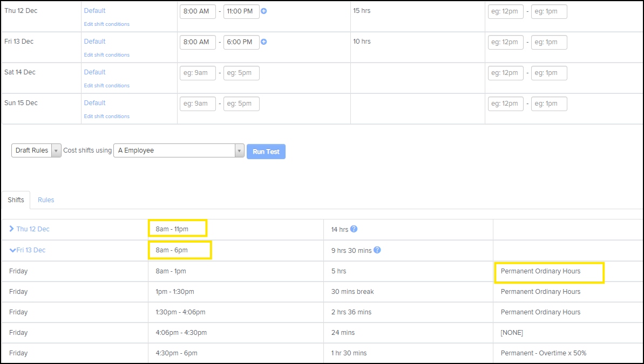This screenshot has width=644, height=364.
Task: Click the 8:00 AM start field for Thursday
Action: click(197, 11)
